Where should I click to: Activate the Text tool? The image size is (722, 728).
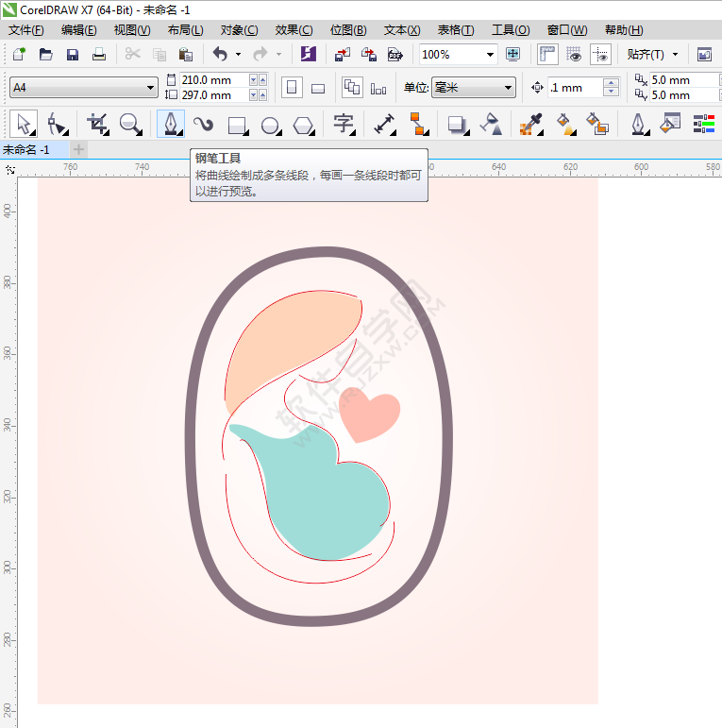(x=344, y=124)
